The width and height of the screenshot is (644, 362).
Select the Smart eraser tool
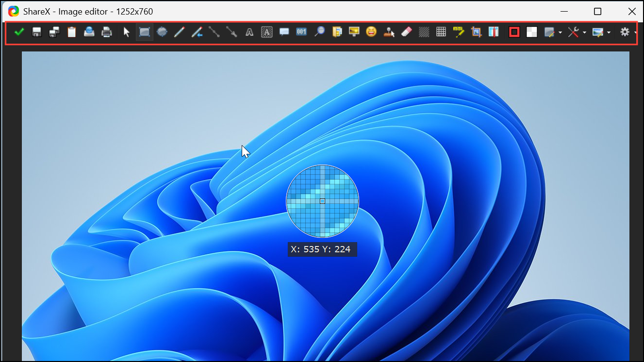click(406, 32)
